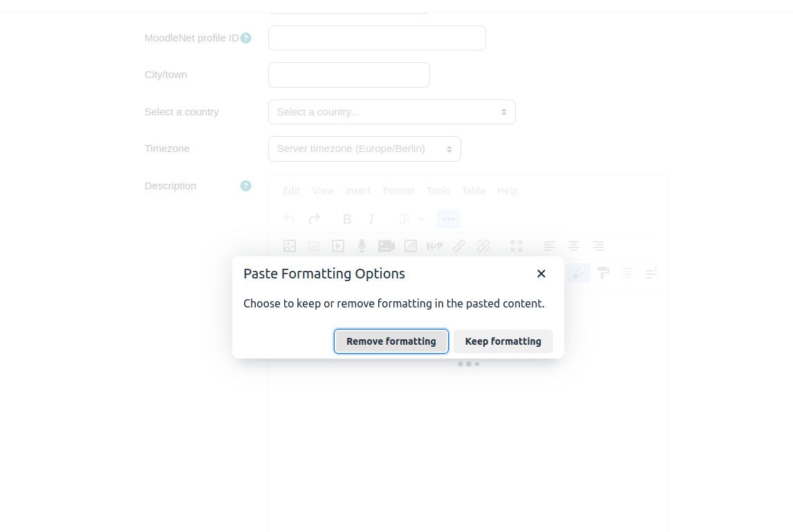Insert an image with the image icon
Viewport: 793px width, 532px height.
click(x=290, y=246)
